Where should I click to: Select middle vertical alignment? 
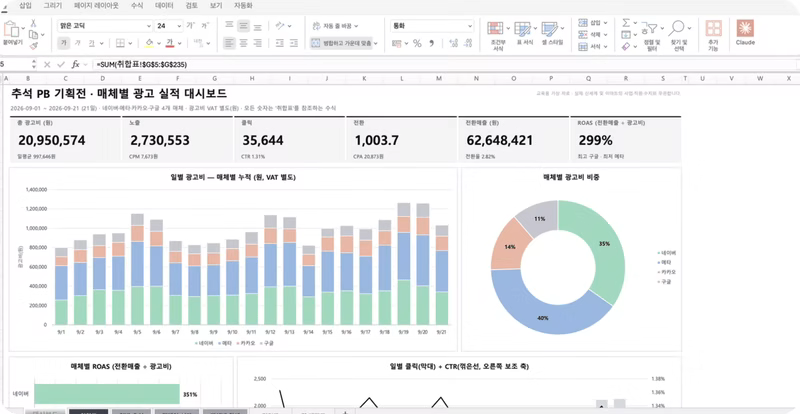pos(244,26)
